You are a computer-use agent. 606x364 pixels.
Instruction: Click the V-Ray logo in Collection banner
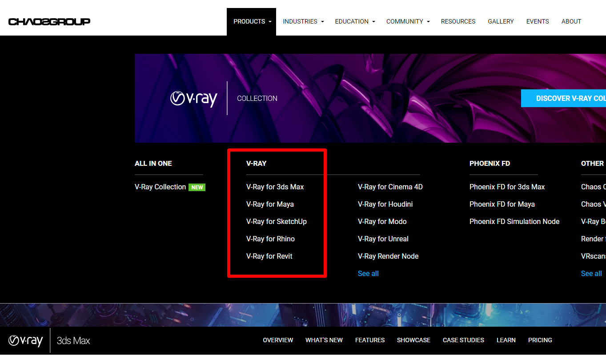194,98
